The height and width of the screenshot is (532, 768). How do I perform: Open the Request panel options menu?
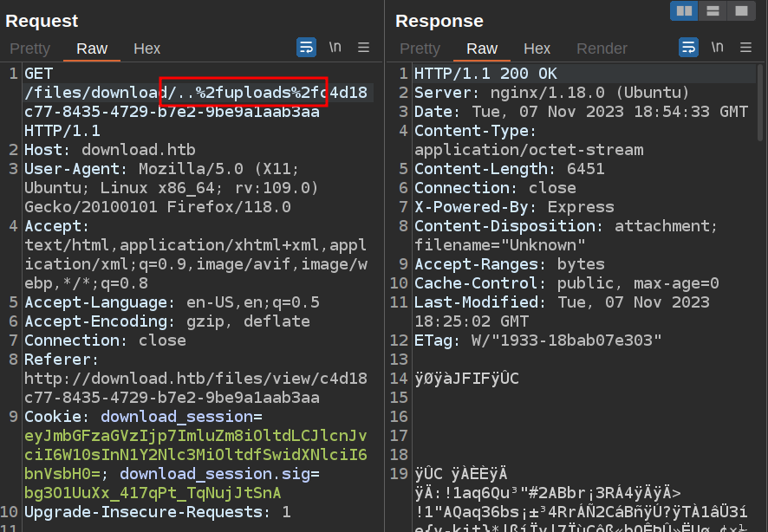364,48
